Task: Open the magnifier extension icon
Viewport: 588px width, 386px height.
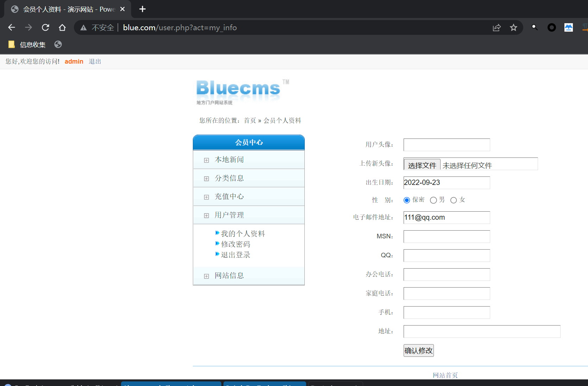Action: click(535, 27)
